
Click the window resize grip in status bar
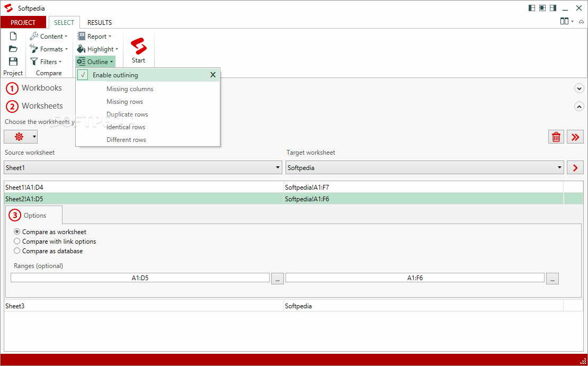point(583,362)
